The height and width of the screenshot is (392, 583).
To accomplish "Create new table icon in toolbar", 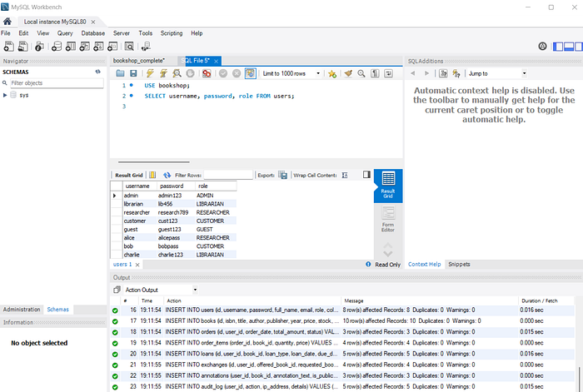I will [71, 47].
